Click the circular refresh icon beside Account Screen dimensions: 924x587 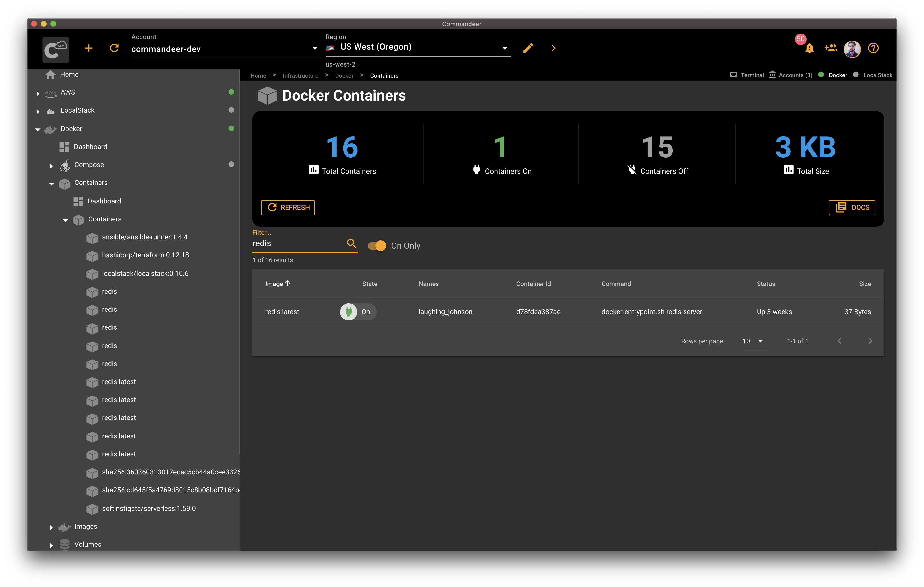click(x=114, y=48)
